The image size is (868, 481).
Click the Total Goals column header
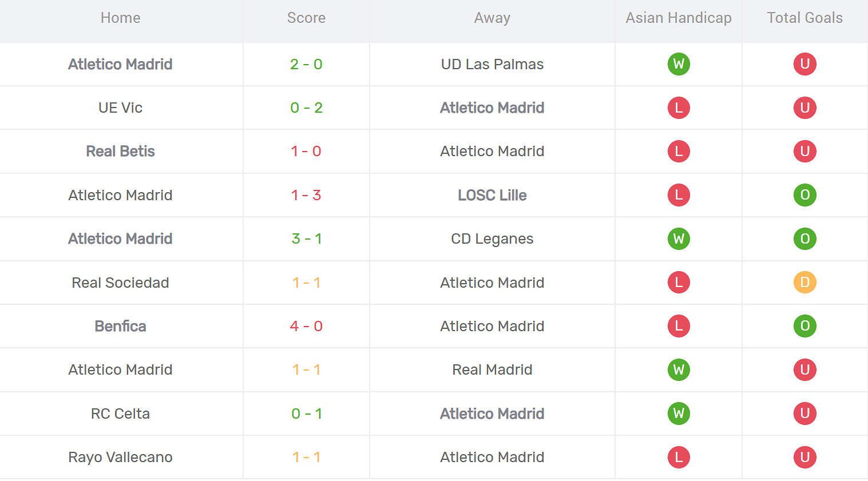(x=804, y=18)
